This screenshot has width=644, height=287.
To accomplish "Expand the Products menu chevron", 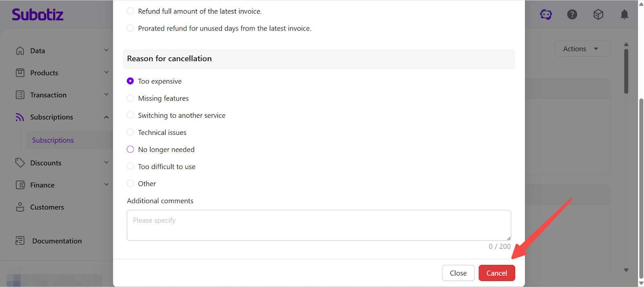I will (x=106, y=73).
